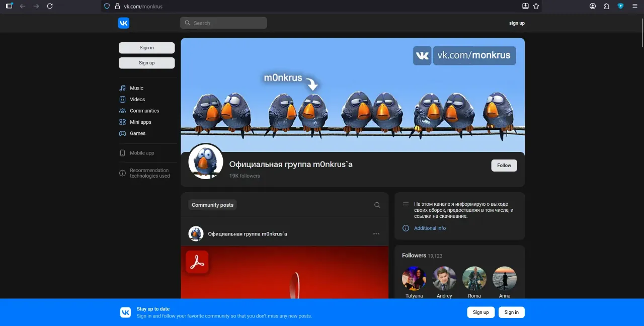
Task: Open the Music menu item
Action: [x=136, y=88]
